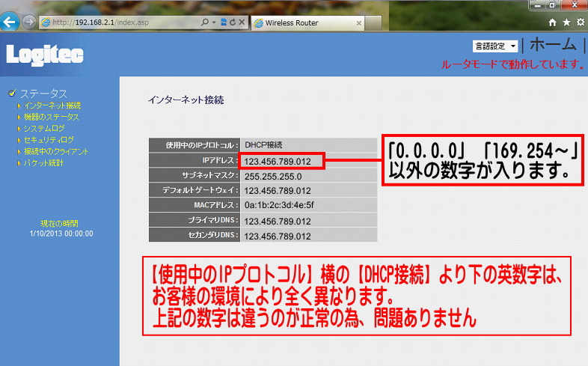588x366 pixels.
Task: Click the Logitec logo
Action: (x=45, y=55)
